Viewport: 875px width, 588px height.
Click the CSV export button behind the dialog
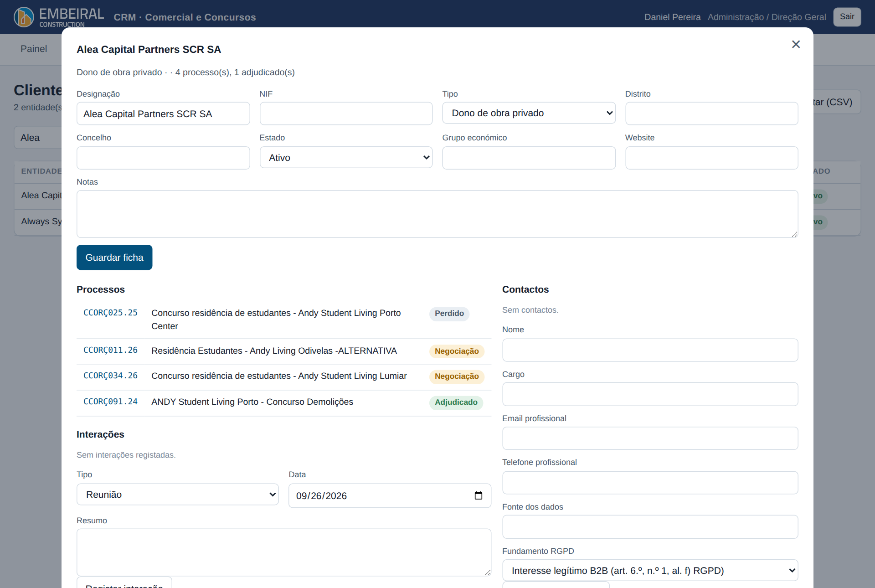837,102
